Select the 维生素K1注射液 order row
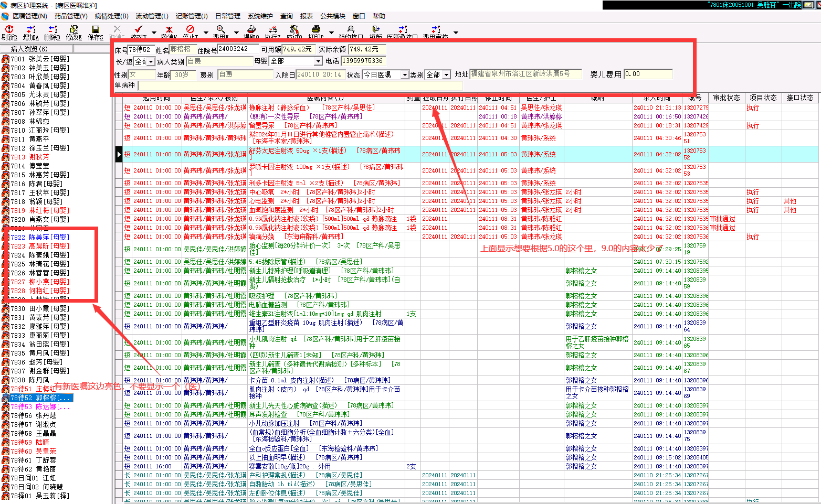The width and height of the screenshot is (821, 504). (467, 314)
